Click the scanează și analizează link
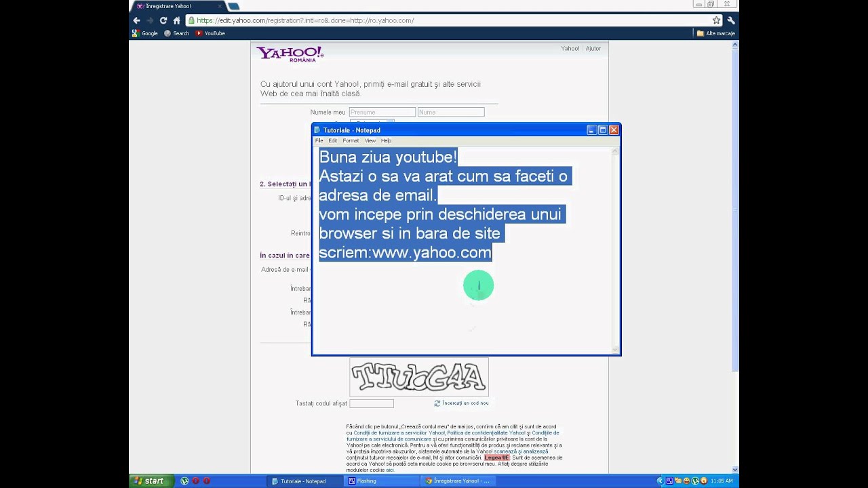Viewport: 868px width, 488px height. click(x=521, y=451)
